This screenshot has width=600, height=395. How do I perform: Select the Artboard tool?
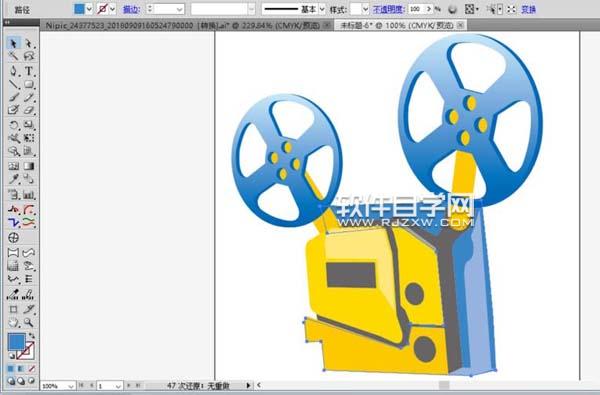13,309
